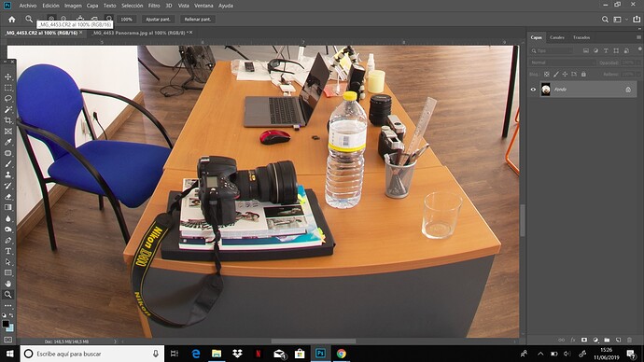This screenshot has height=362, width=644.
Task: Select the Eyedropper tool
Action: click(x=7, y=142)
